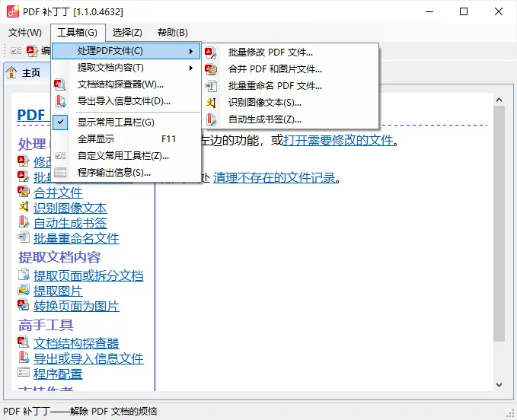Open the 文件(W) menu
Image resolution: width=517 pixels, height=420 pixels.
click(25, 33)
